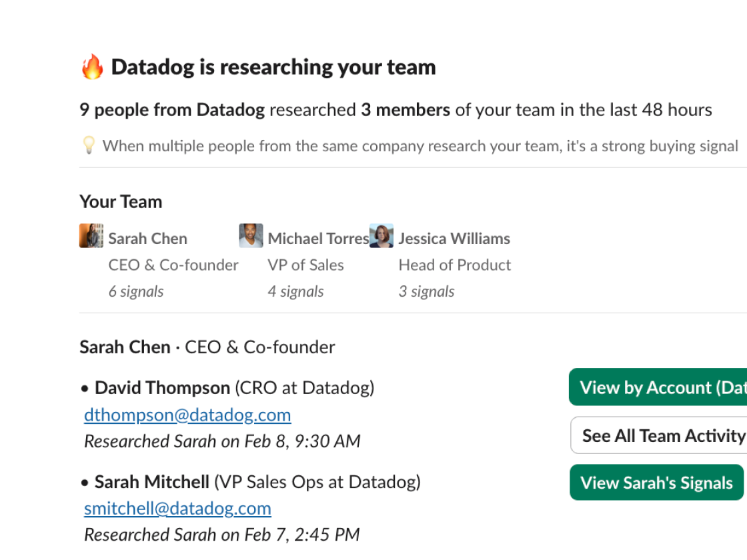Select Michael Torres's name in Your Team
Viewport: 747px width, 560px height.
click(x=317, y=239)
